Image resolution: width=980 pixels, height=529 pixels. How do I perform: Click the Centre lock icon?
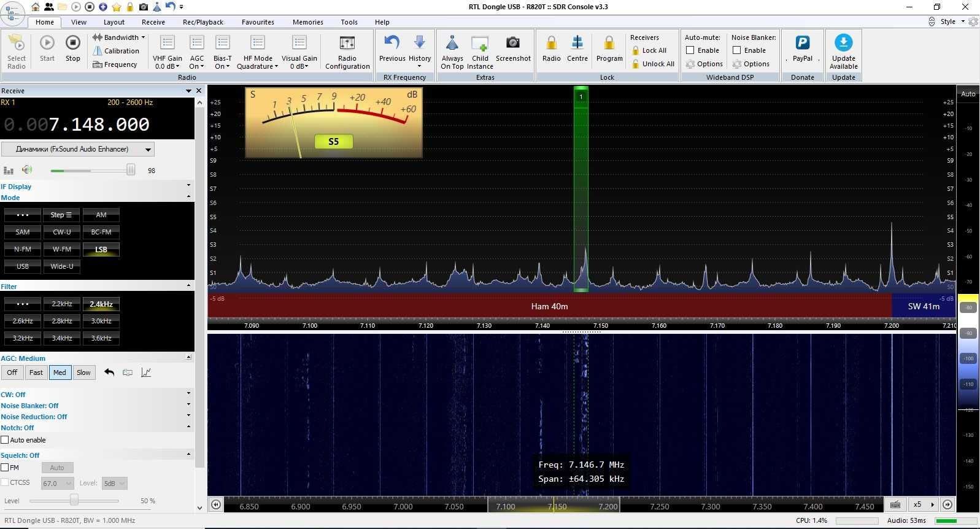click(577, 48)
